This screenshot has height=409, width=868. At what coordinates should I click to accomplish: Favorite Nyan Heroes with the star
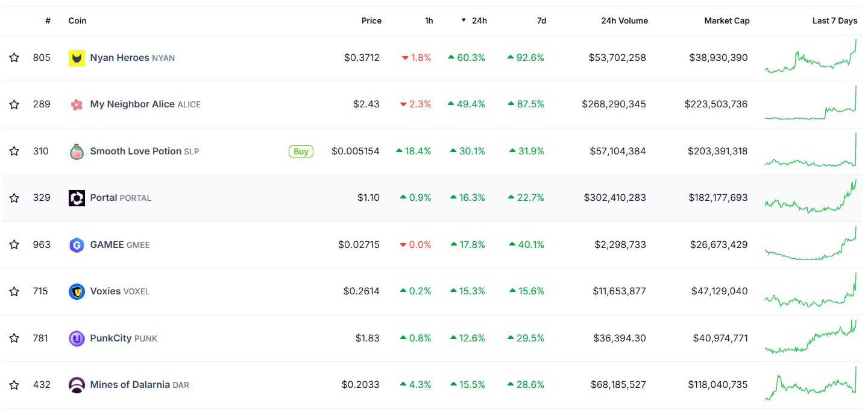(14, 58)
